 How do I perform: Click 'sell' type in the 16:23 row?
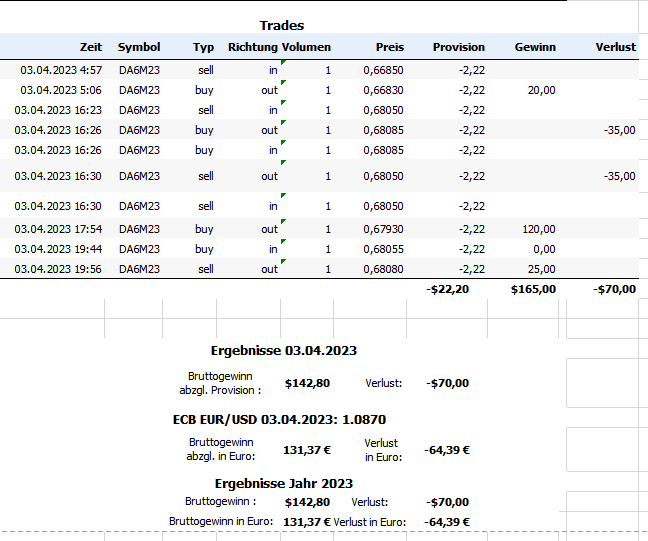206,110
